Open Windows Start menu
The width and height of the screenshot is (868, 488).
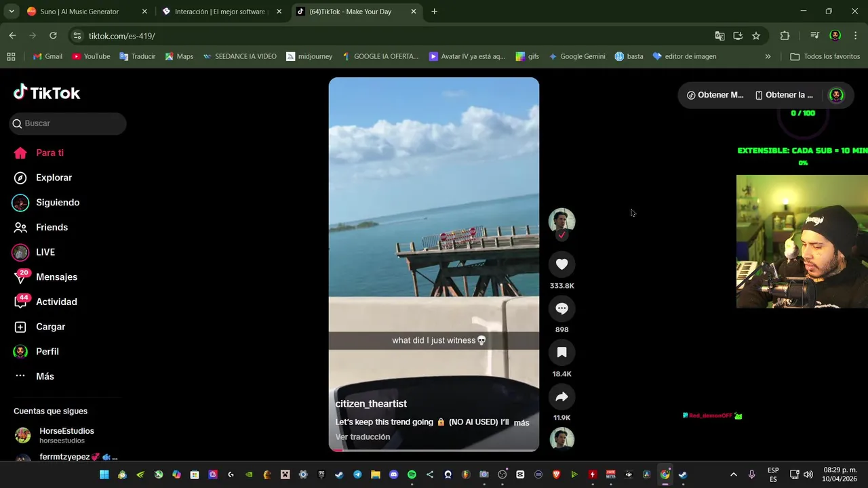pos(104,474)
